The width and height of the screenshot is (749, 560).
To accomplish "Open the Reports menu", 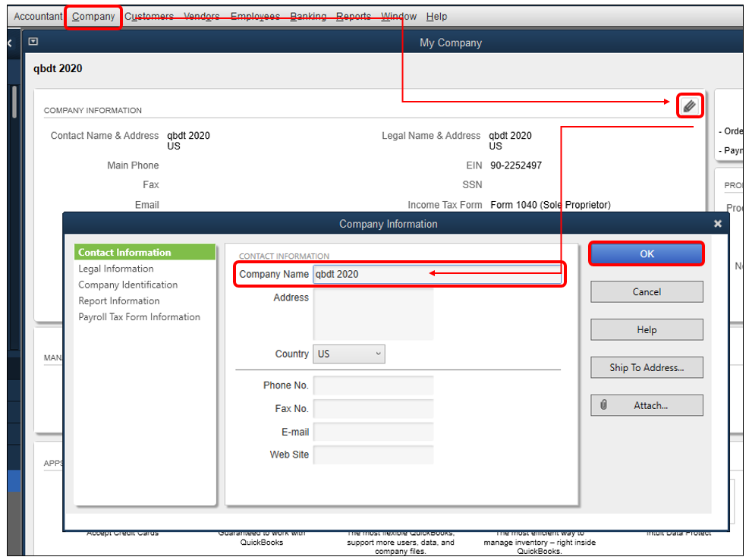I will [x=354, y=16].
